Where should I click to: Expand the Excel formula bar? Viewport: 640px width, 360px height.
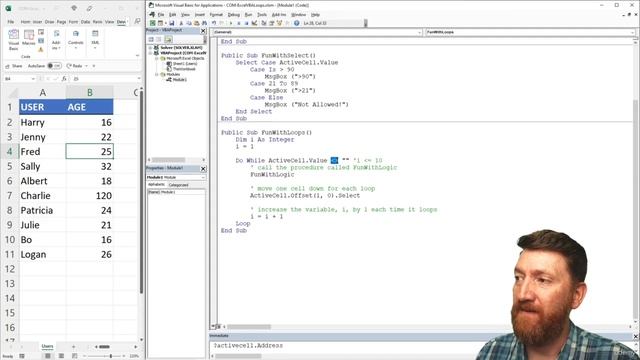[139, 79]
